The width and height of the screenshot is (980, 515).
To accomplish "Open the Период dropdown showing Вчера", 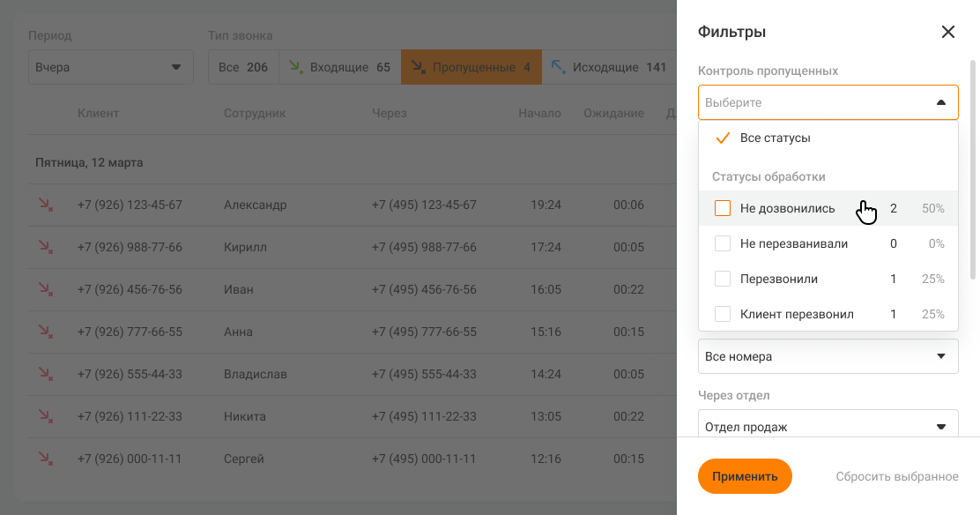I will 111,67.
